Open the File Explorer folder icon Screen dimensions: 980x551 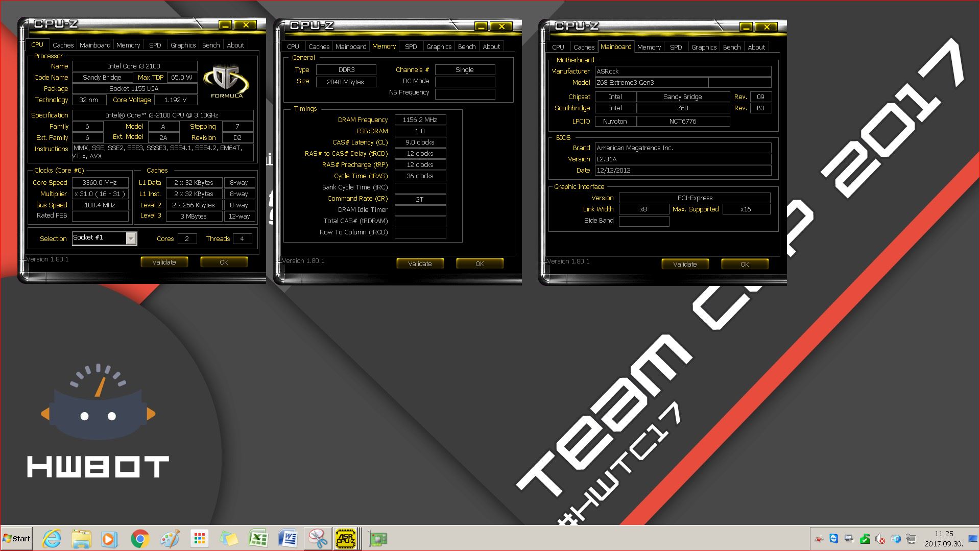coord(81,539)
